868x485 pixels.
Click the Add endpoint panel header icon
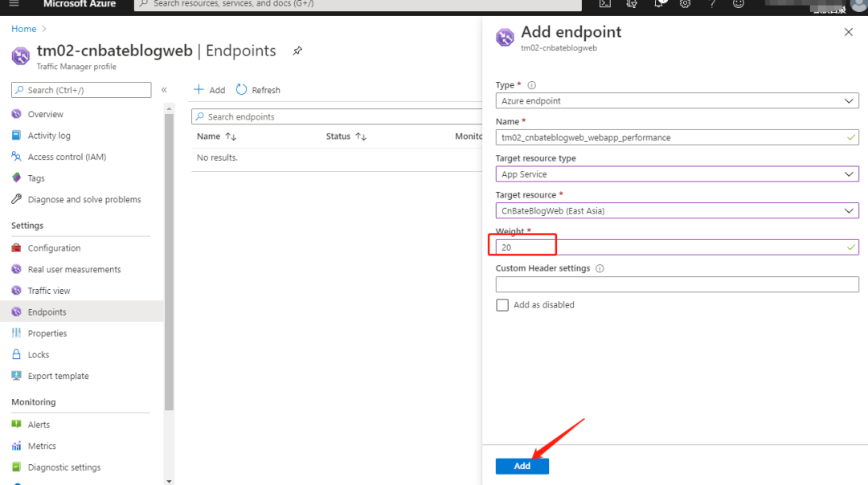(505, 37)
